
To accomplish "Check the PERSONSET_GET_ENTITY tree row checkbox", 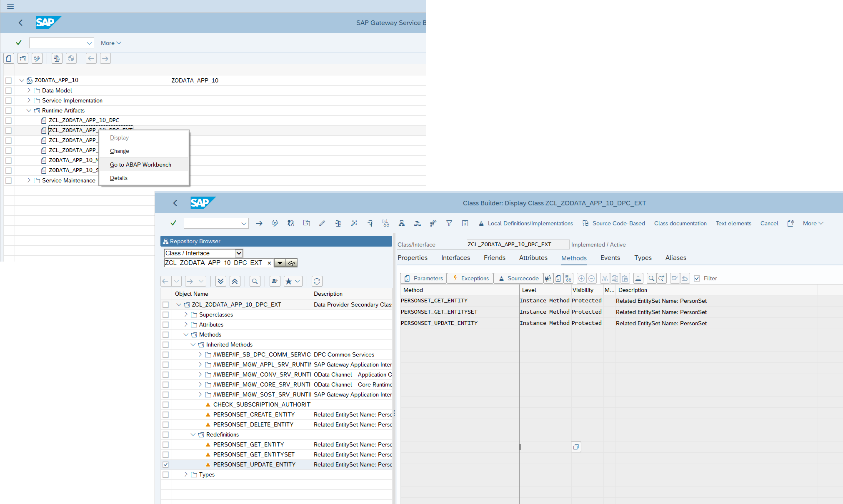I will 166,444.
